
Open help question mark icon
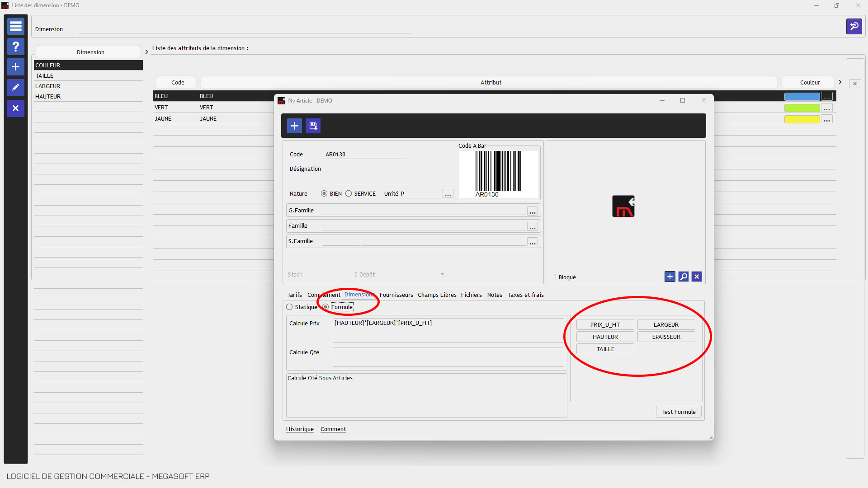16,47
